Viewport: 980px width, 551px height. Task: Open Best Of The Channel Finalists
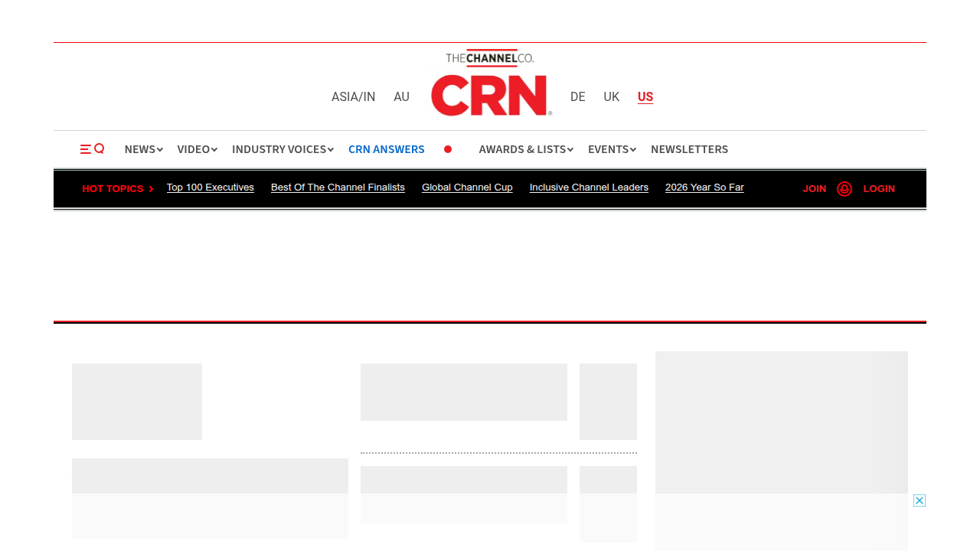click(338, 187)
